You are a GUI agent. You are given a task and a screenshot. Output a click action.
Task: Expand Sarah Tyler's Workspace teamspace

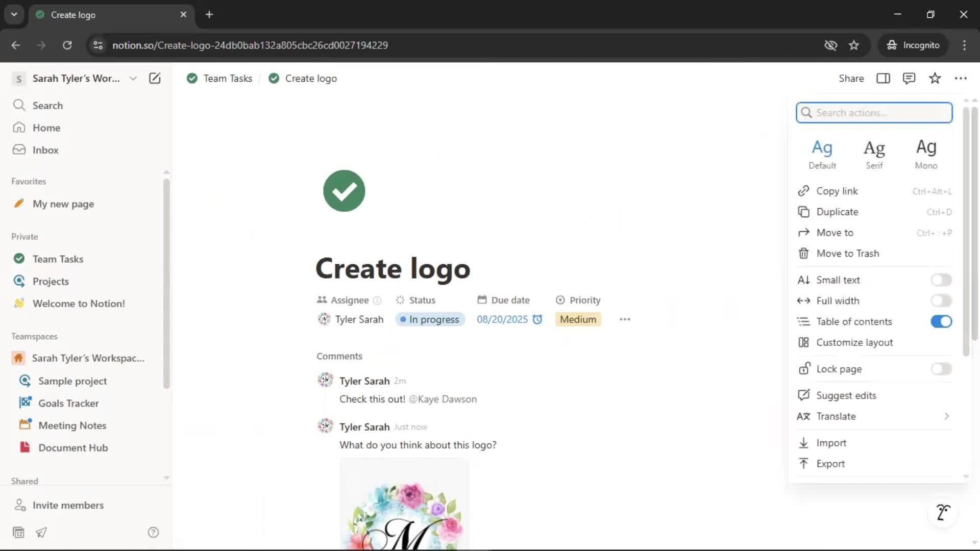(88, 358)
